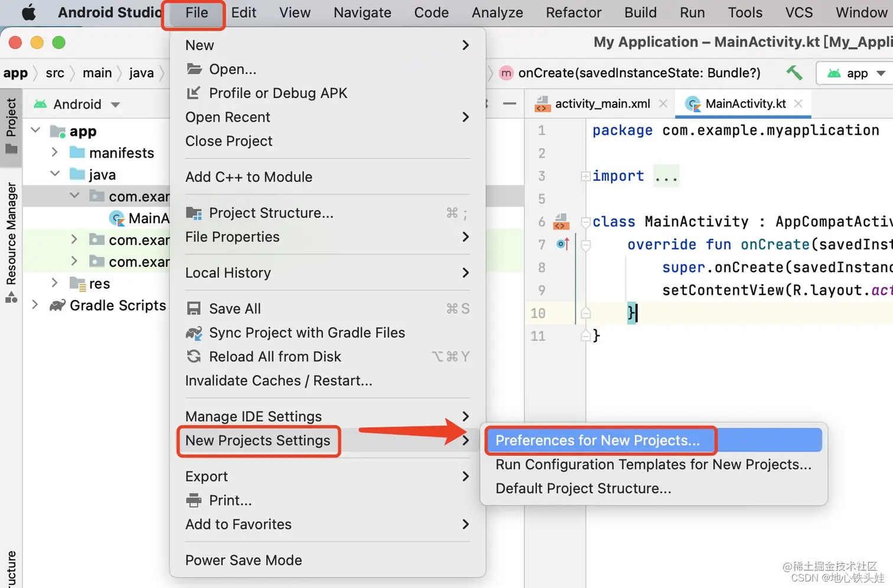This screenshot has height=588, width=893.
Task: Choose Default Project Structure...
Action: (654, 489)
